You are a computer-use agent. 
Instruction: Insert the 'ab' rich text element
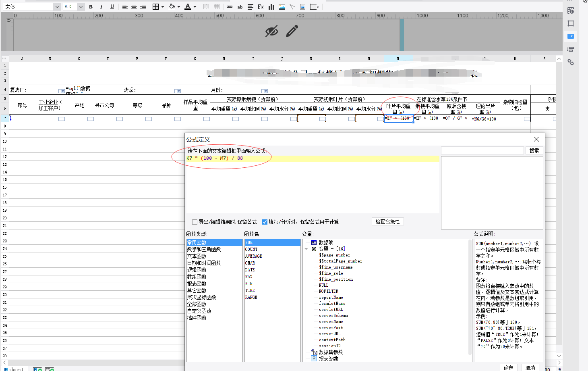click(240, 7)
